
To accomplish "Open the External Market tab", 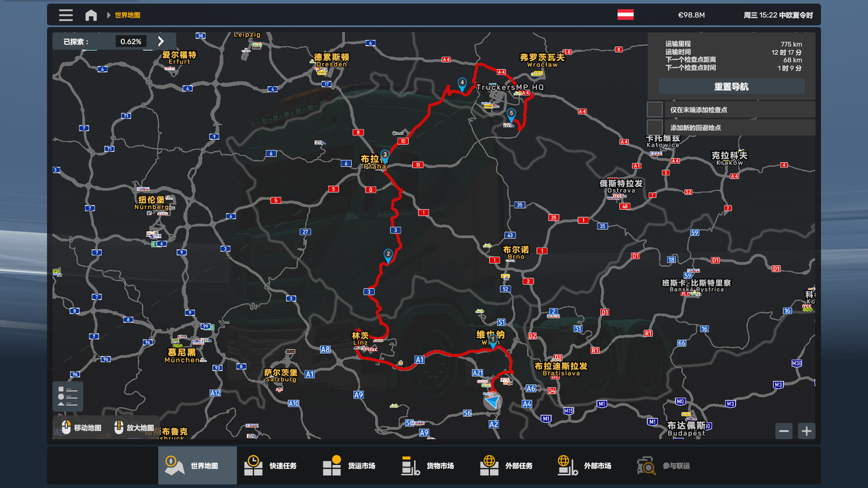I will (x=591, y=466).
